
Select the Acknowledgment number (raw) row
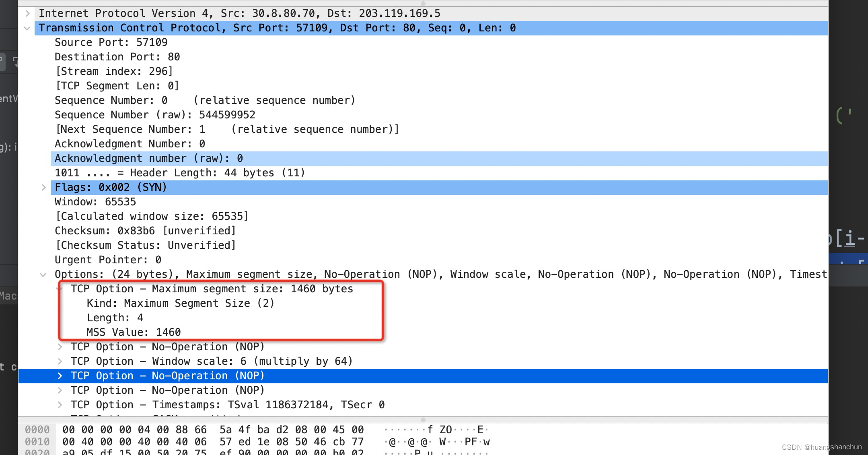pyautogui.click(x=149, y=158)
